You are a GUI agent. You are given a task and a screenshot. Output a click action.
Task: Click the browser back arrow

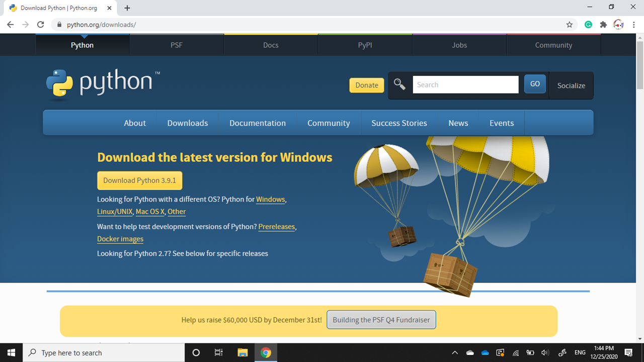click(x=11, y=25)
